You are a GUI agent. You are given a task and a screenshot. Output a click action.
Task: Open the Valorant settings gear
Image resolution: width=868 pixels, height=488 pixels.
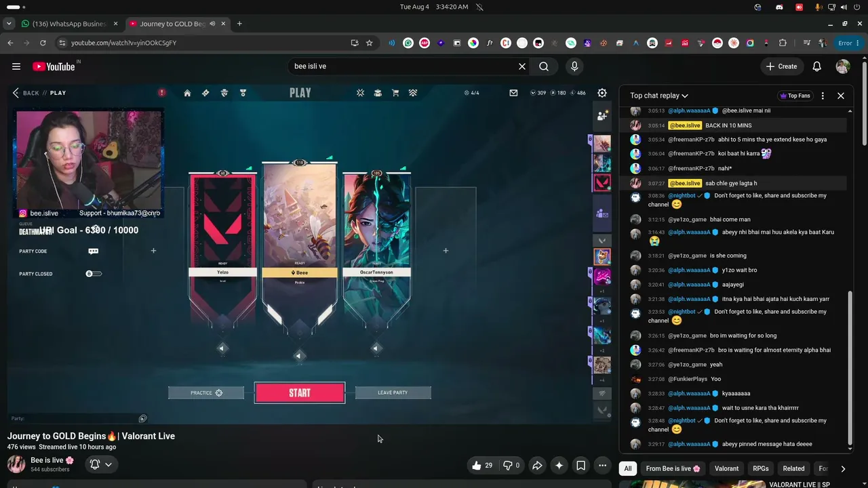click(602, 93)
